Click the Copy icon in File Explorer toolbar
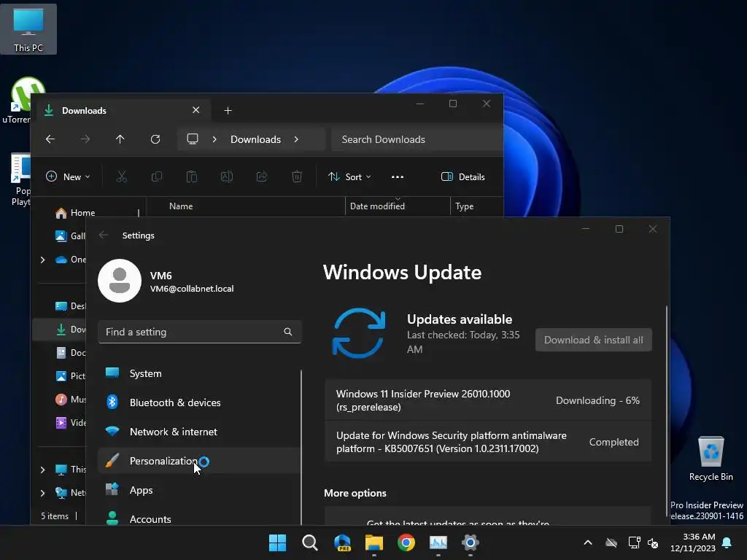 point(156,176)
